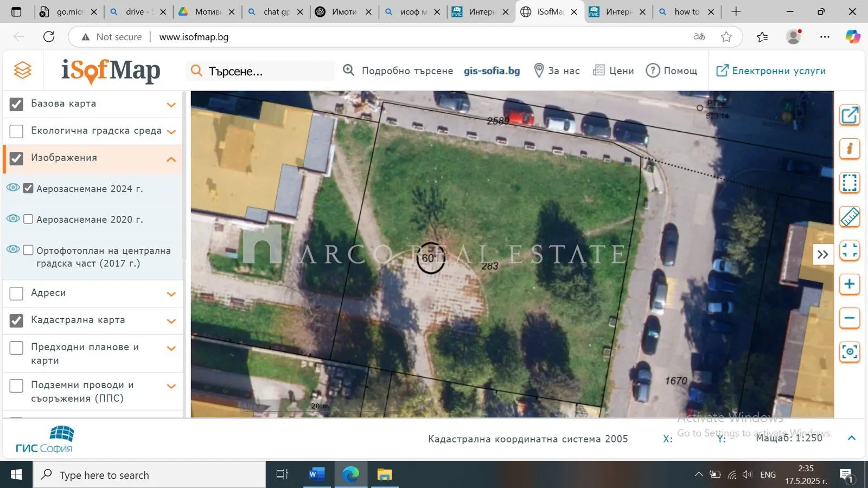Expand Подземни проводи и съоръжения section
The width and height of the screenshot is (868, 488).
171,386
